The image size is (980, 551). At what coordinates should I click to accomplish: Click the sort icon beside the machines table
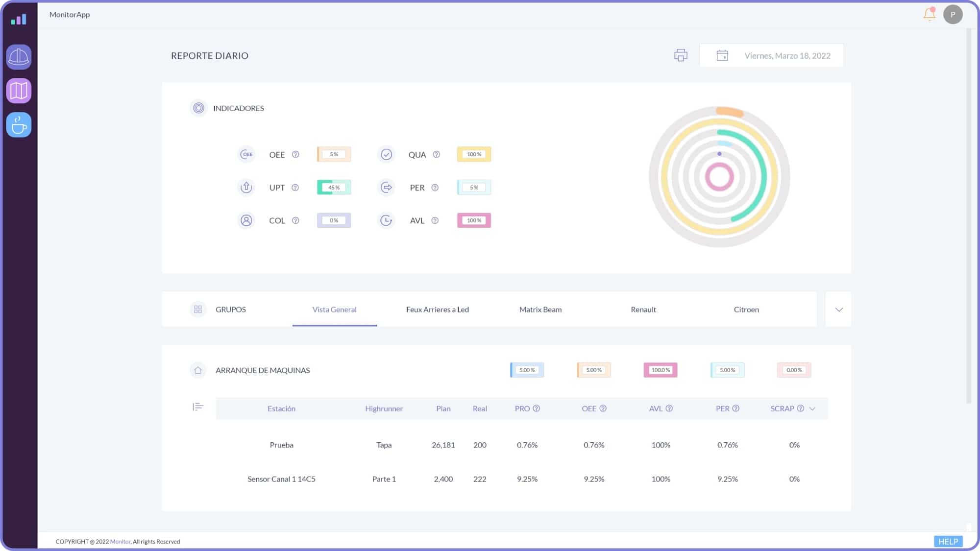[x=197, y=407]
